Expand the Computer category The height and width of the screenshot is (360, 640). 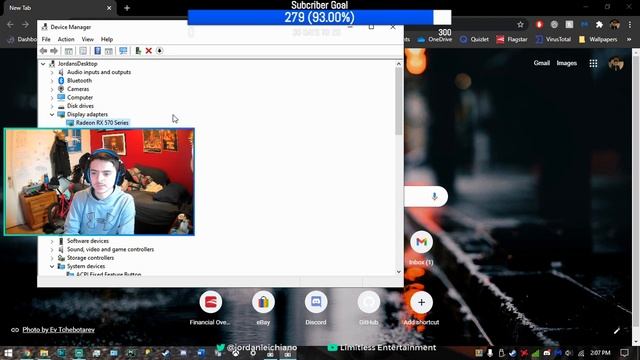52,98
